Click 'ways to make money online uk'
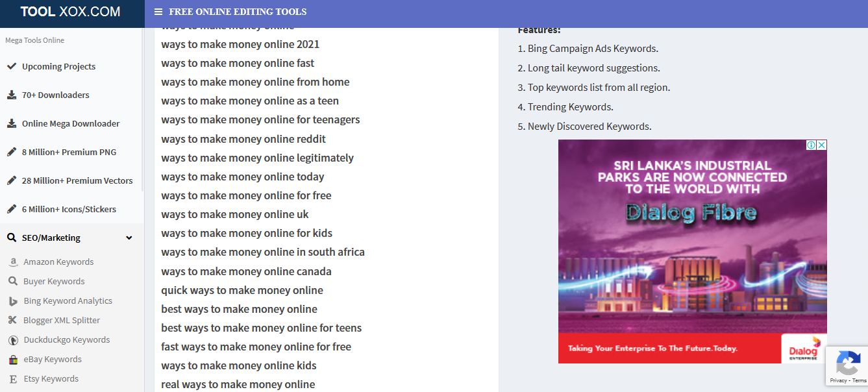868x392 pixels. pyautogui.click(x=235, y=214)
